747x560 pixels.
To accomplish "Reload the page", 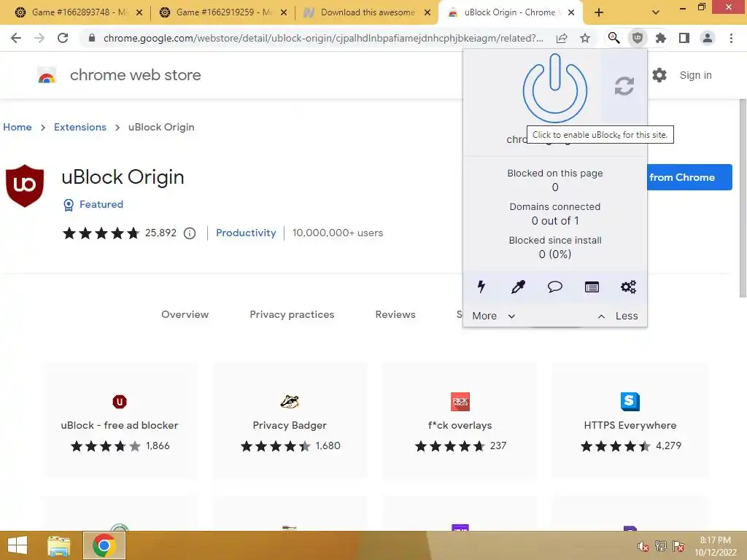I will coord(63,38).
